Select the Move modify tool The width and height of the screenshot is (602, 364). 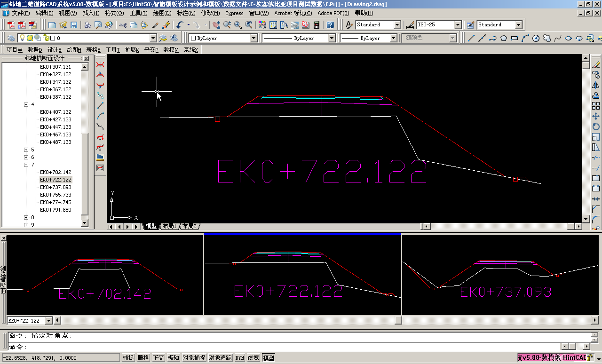(596, 116)
